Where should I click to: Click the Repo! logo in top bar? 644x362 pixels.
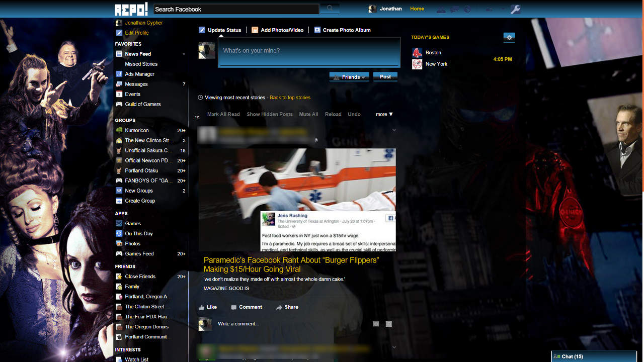[131, 9]
